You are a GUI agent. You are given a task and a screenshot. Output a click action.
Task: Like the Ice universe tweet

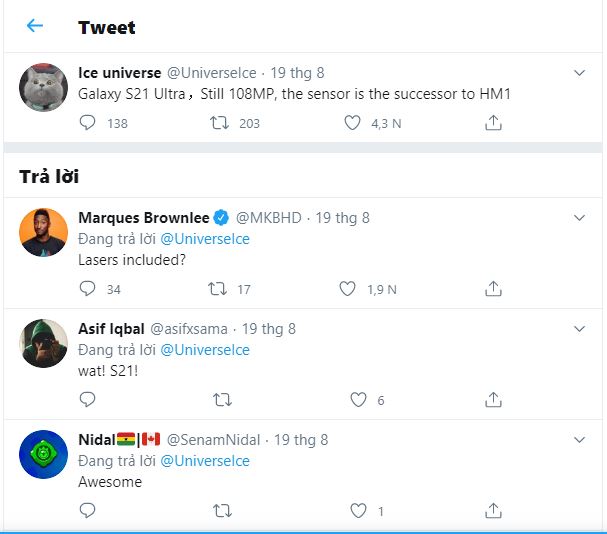tap(352, 123)
